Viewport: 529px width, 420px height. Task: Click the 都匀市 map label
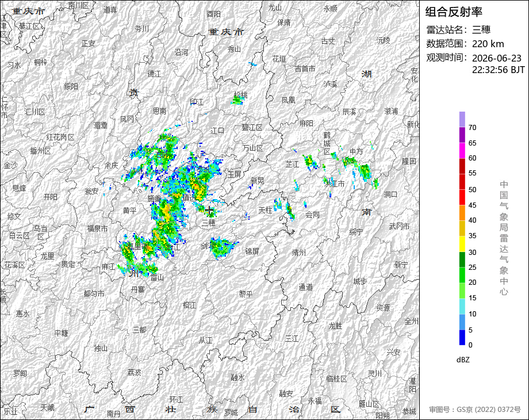[x=94, y=294]
